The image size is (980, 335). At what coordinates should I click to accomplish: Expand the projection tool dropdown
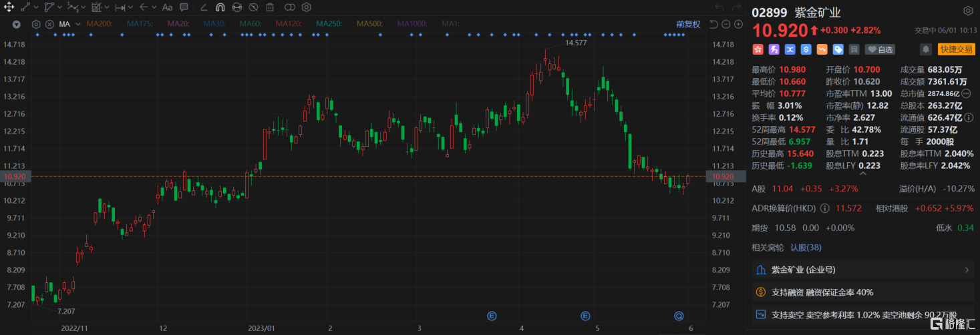click(x=107, y=7)
